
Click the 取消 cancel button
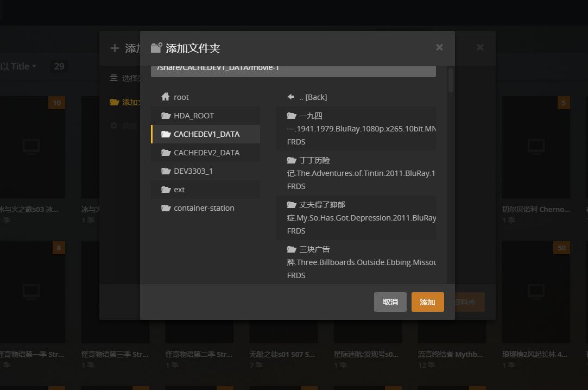coord(390,302)
